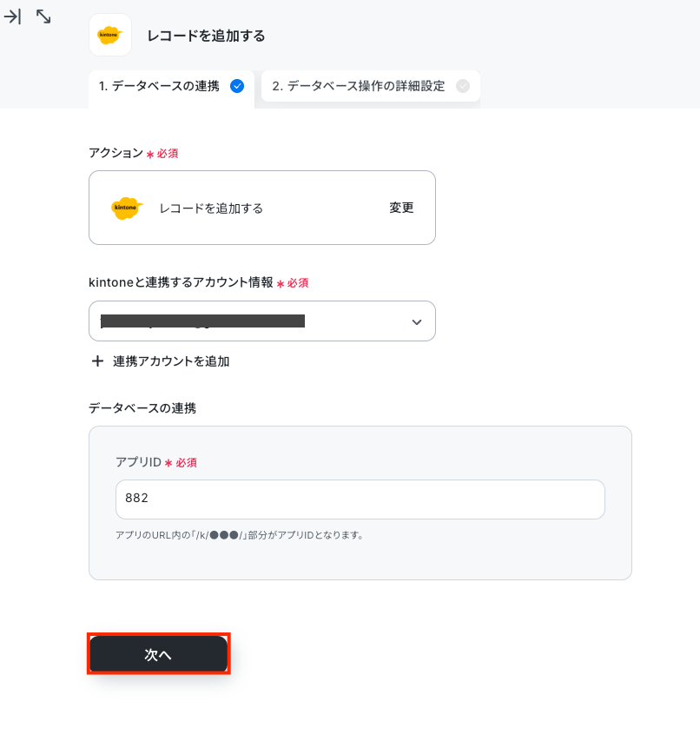The width and height of the screenshot is (700, 741).
Task: Click the データベースの連携 section heading
Action: [142, 407]
